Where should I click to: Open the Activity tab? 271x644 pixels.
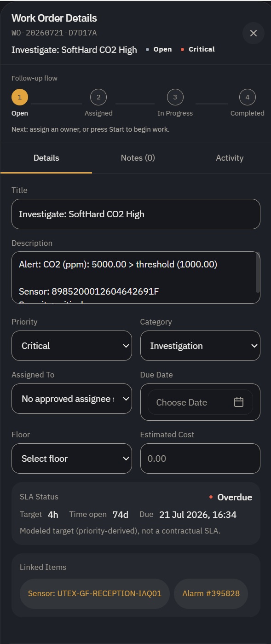(x=230, y=158)
